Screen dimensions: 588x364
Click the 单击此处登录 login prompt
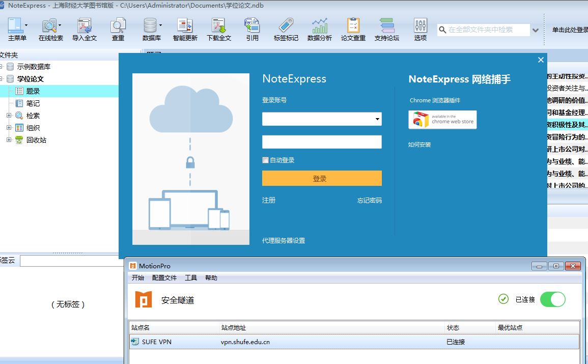570,30
